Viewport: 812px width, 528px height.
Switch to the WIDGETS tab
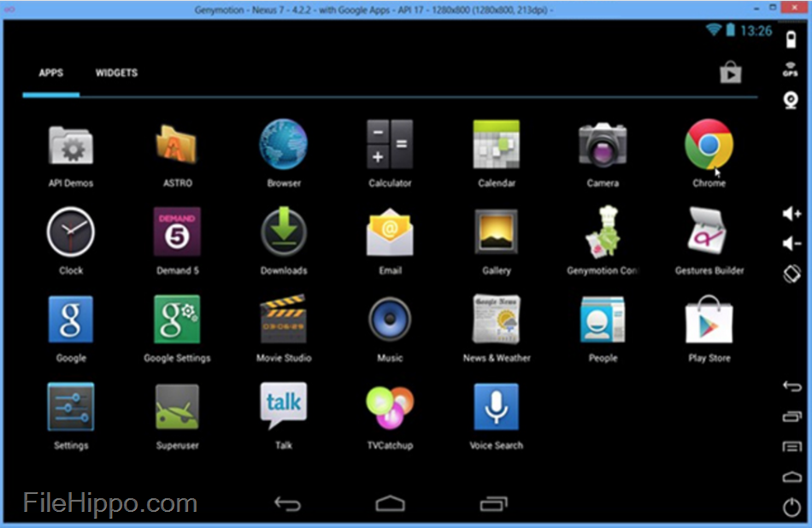pyautogui.click(x=116, y=73)
